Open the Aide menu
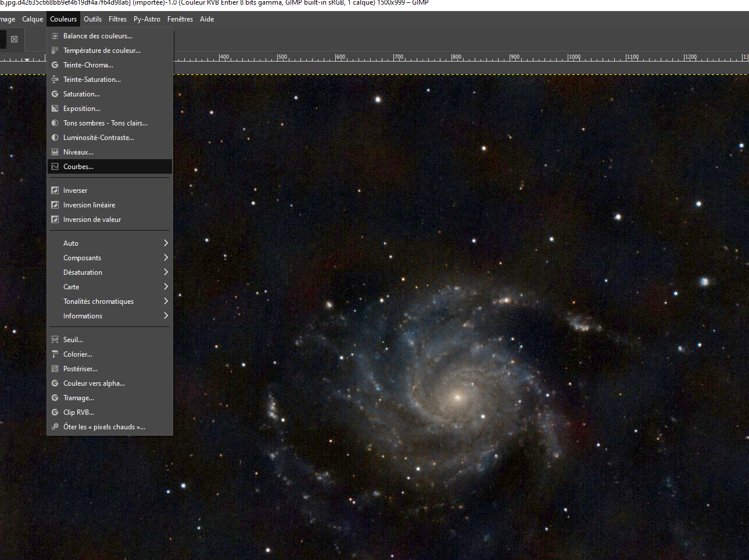The image size is (749, 560). tap(207, 19)
